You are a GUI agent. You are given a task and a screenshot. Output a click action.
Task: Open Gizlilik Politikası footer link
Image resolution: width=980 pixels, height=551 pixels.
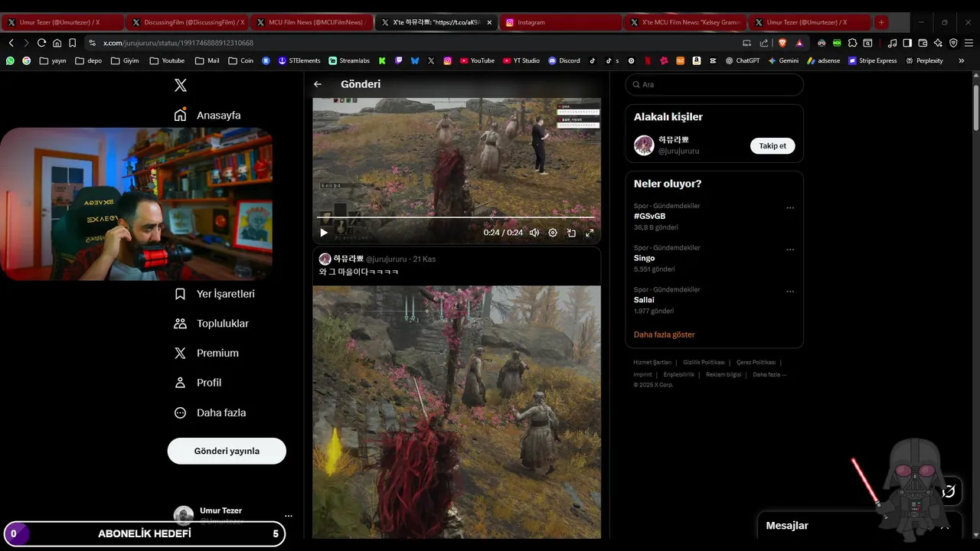coord(704,363)
